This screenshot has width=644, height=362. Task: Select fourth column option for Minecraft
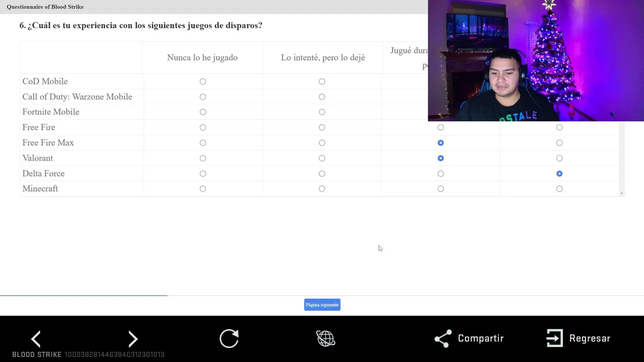pyautogui.click(x=559, y=189)
